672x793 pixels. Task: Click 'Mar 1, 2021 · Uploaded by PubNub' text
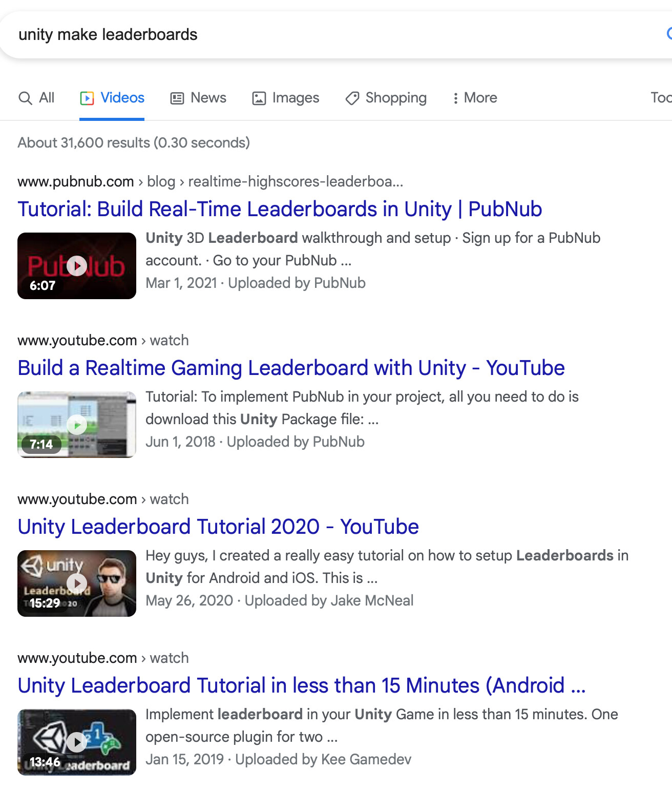click(x=256, y=283)
